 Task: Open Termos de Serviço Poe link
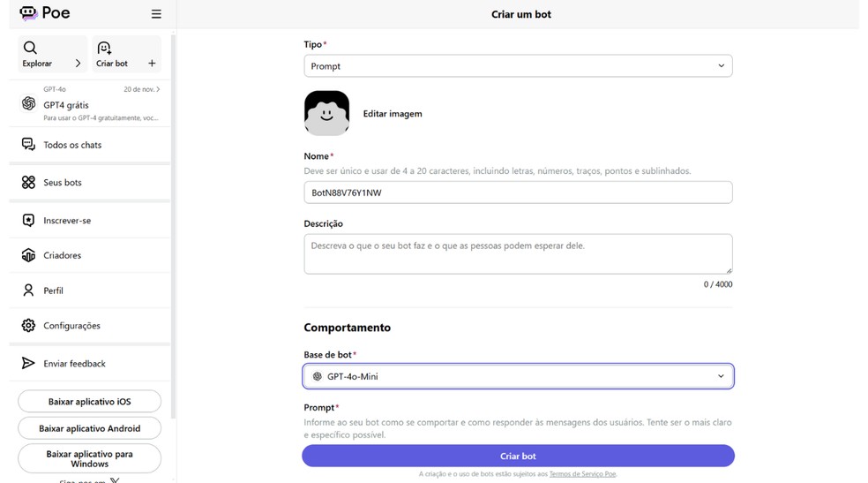[582, 474]
